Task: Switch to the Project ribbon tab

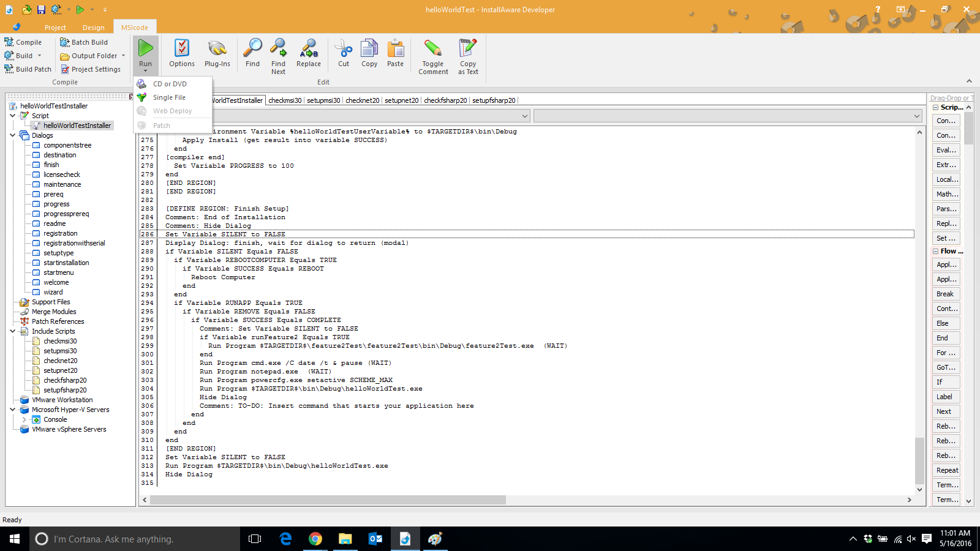Action: pos(55,28)
